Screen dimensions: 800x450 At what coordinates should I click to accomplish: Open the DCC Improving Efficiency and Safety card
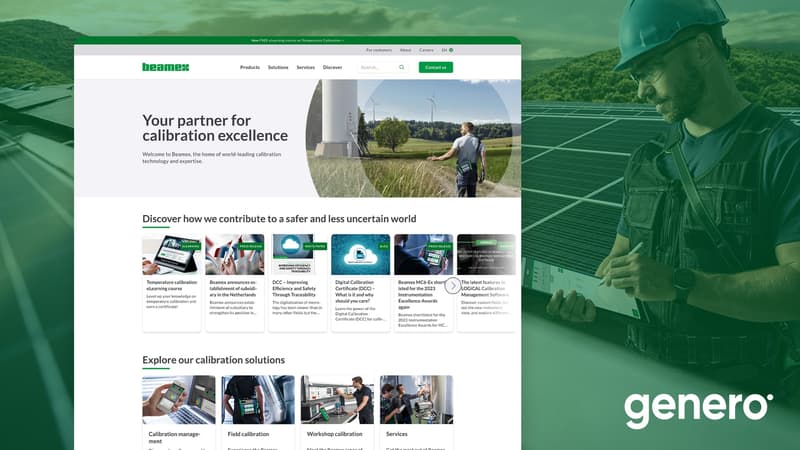(297, 283)
